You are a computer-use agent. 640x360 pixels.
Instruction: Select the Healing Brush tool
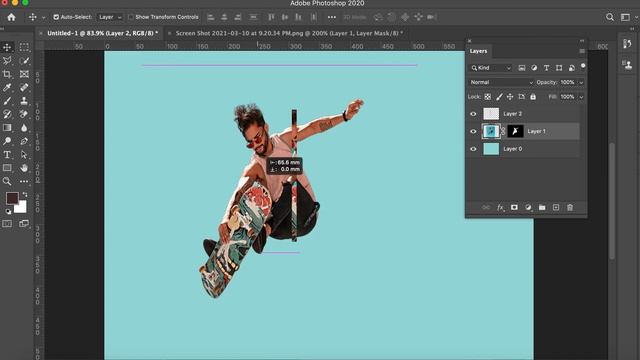pos(24,87)
